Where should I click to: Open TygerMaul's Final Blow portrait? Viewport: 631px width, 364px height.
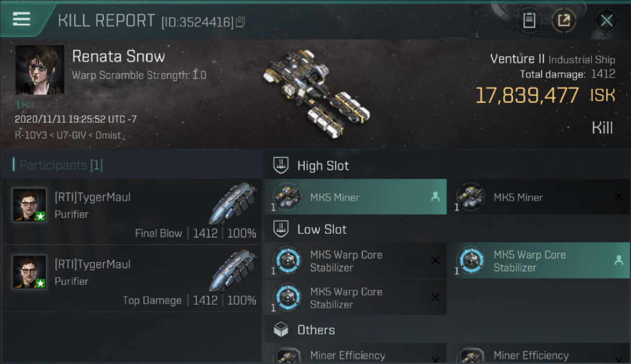(x=30, y=205)
